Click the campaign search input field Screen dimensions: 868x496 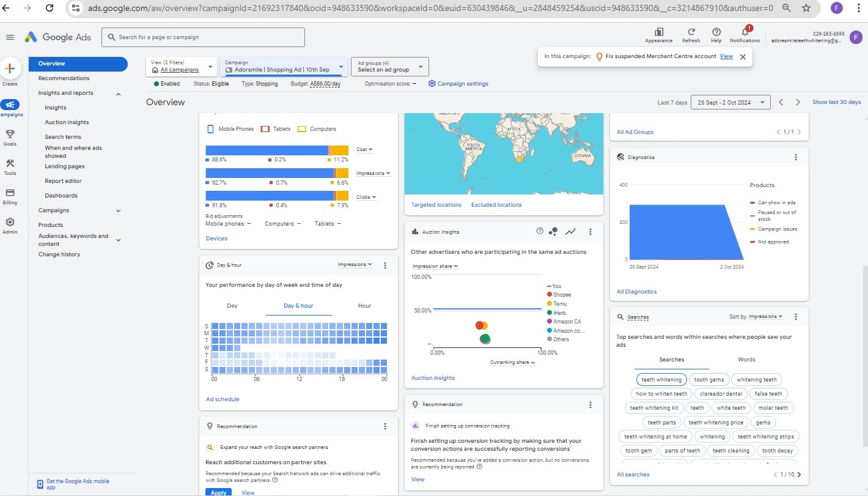click(x=203, y=37)
